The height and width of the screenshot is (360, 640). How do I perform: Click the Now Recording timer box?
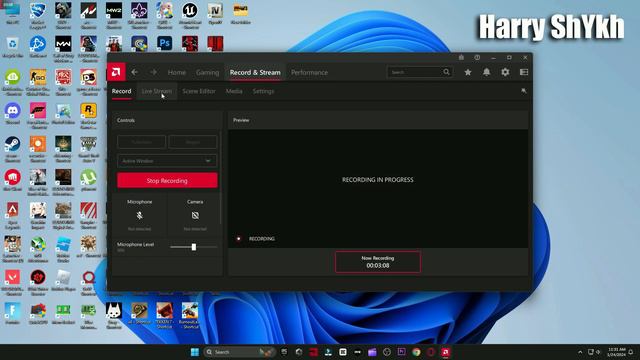point(378,262)
